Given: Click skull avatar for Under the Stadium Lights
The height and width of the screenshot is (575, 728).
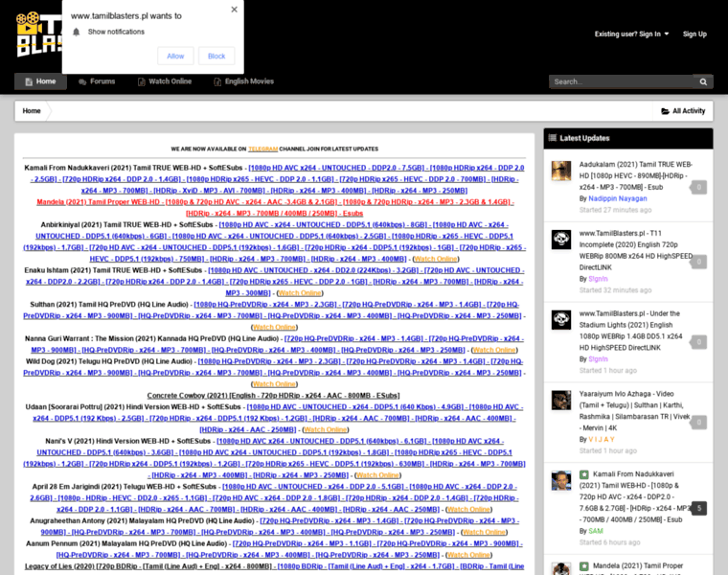Looking at the screenshot, I should pos(561,319).
